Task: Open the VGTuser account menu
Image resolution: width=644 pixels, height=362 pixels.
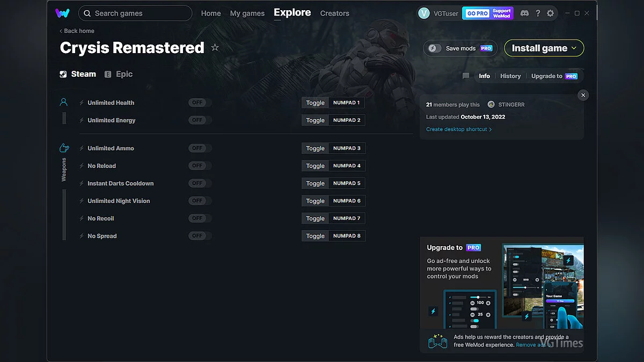Action: click(x=438, y=13)
